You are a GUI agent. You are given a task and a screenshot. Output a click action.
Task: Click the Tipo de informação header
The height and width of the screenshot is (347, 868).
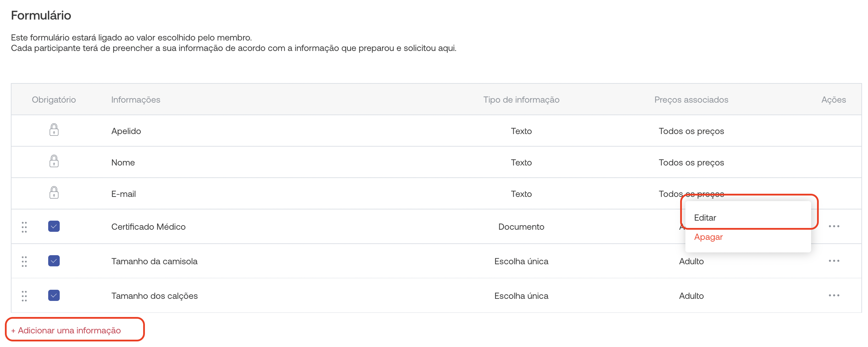point(521,99)
